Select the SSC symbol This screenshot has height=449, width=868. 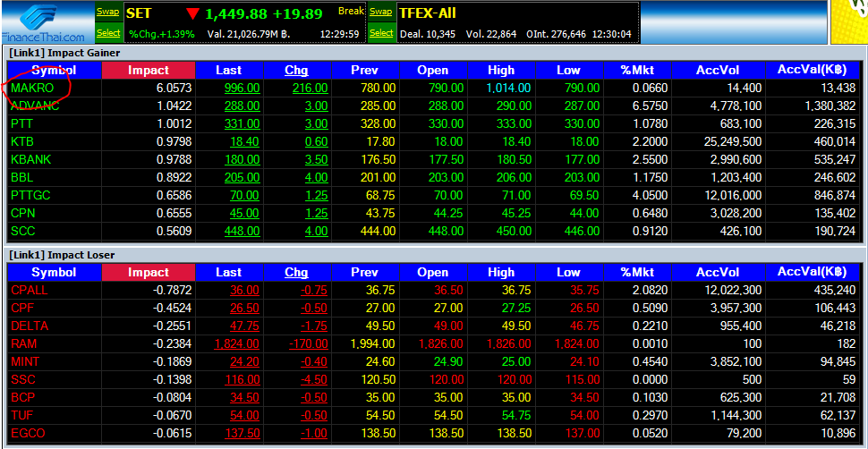click(x=22, y=380)
